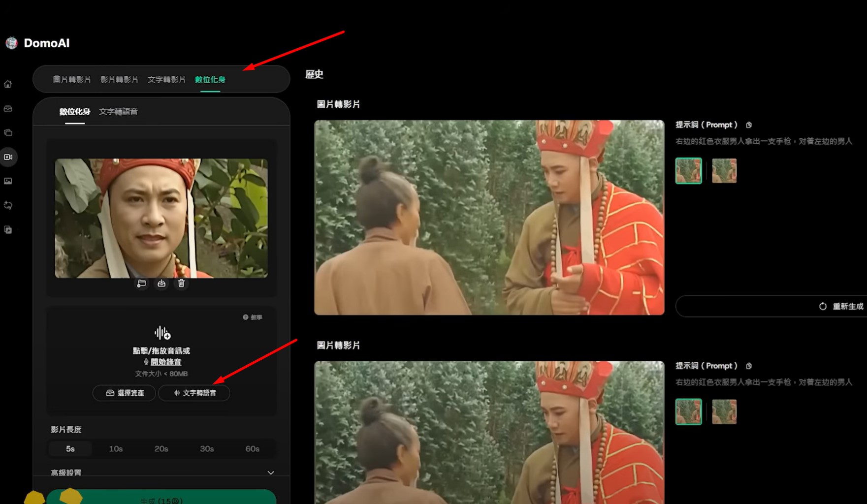Set video length to 20s

coord(161,449)
